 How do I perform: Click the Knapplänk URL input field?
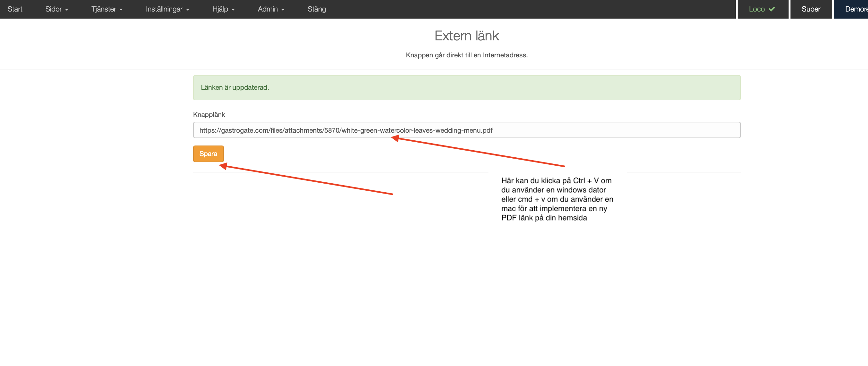(x=467, y=130)
